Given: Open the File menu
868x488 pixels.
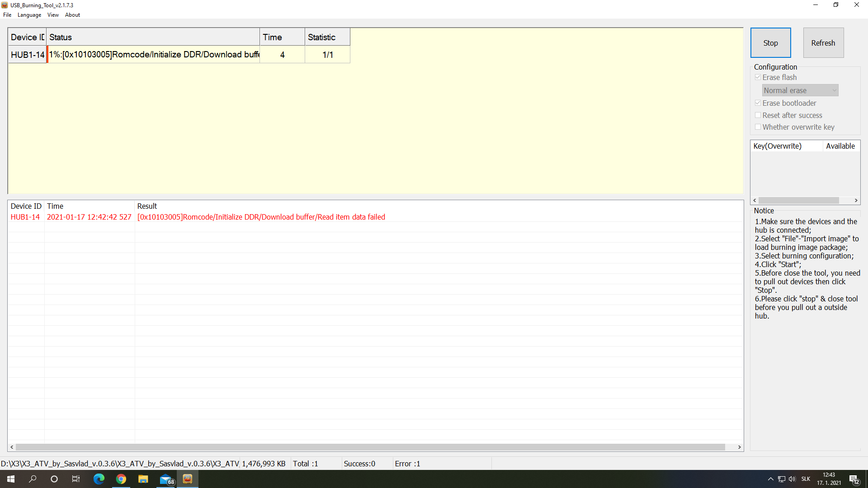Looking at the screenshot, I should point(7,15).
